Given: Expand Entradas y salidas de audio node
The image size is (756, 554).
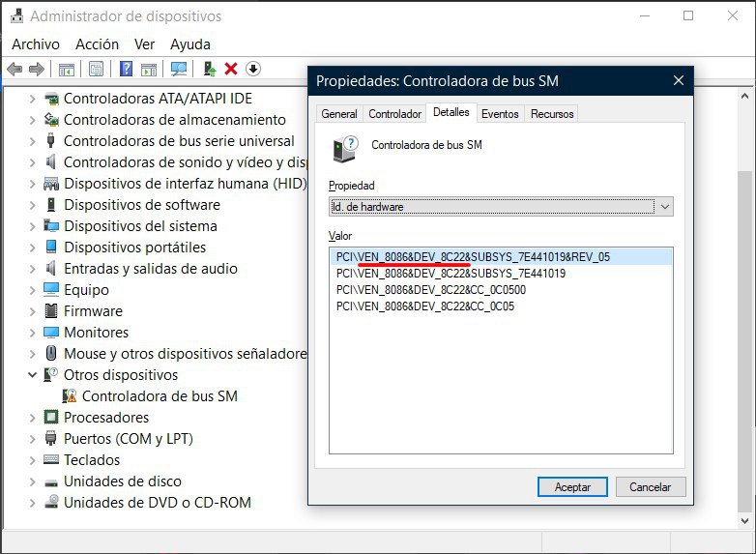Looking at the screenshot, I should (32, 269).
